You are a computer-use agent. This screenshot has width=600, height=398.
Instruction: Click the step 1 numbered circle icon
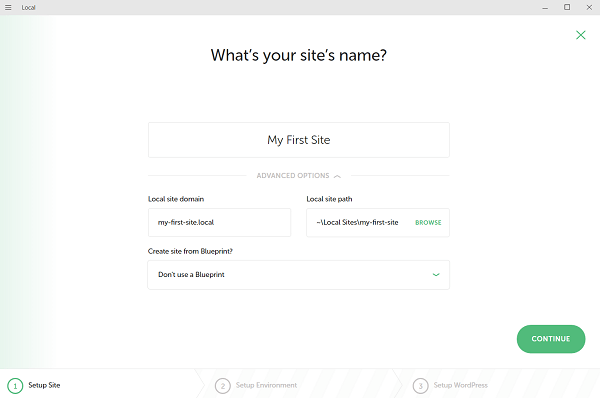click(15, 386)
